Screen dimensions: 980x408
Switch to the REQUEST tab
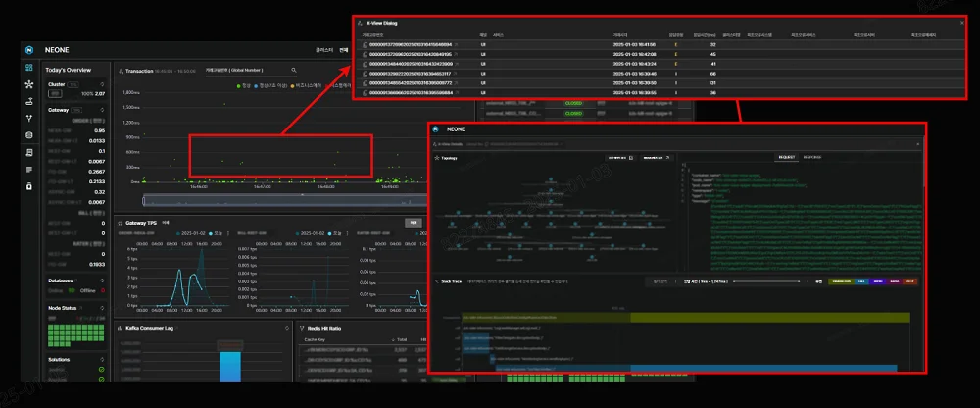(787, 156)
